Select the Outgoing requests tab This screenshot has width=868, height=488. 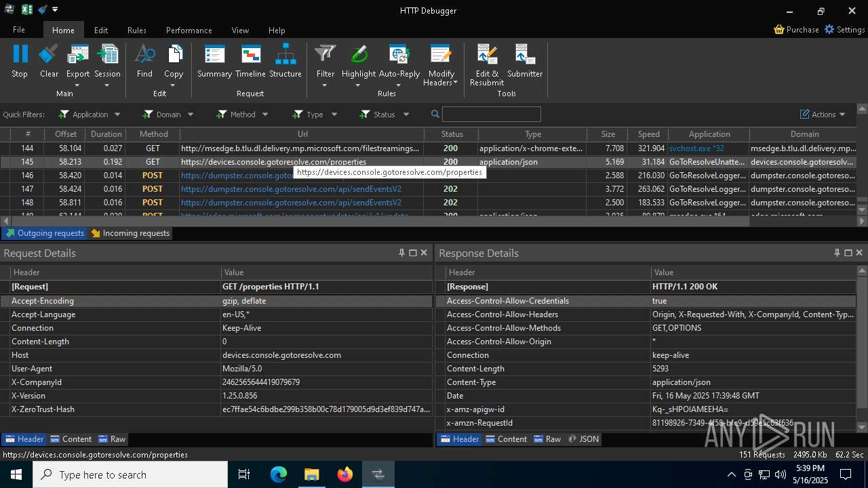pyautogui.click(x=45, y=233)
